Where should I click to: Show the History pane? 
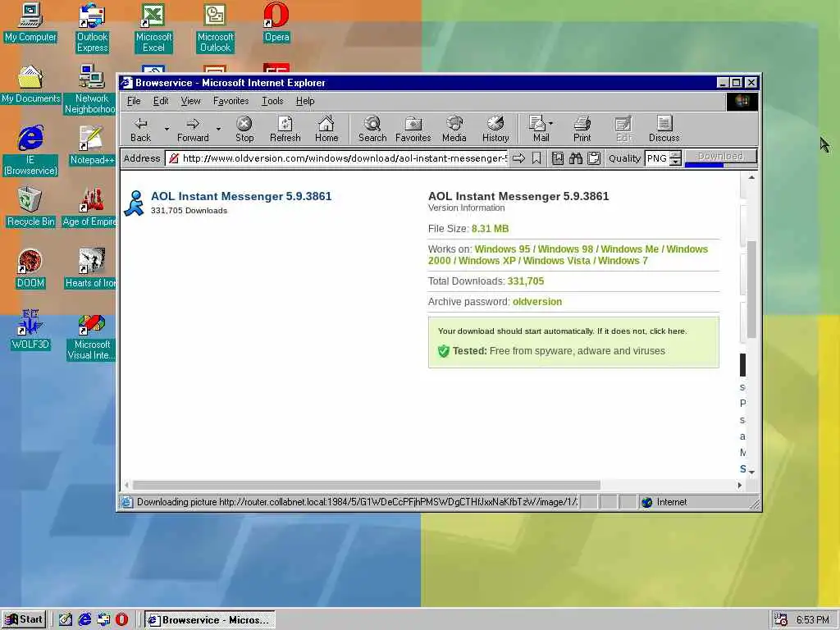coord(495,130)
